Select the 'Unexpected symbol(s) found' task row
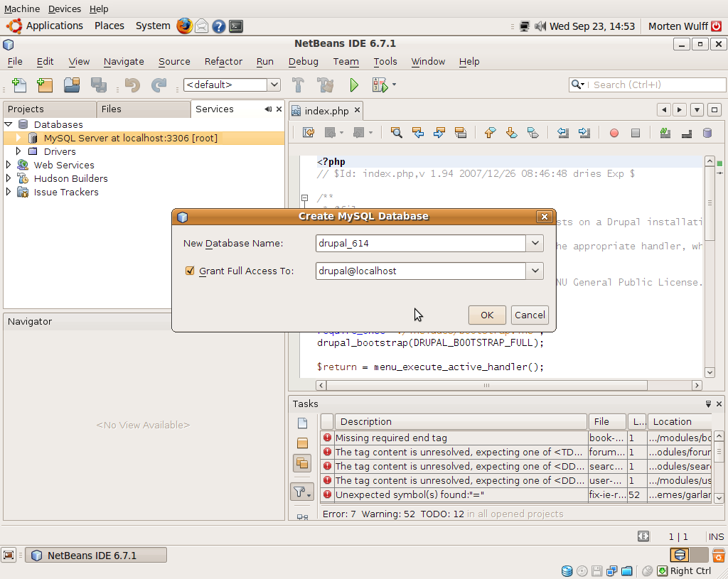The height and width of the screenshot is (579, 728). (x=516, y=494)
